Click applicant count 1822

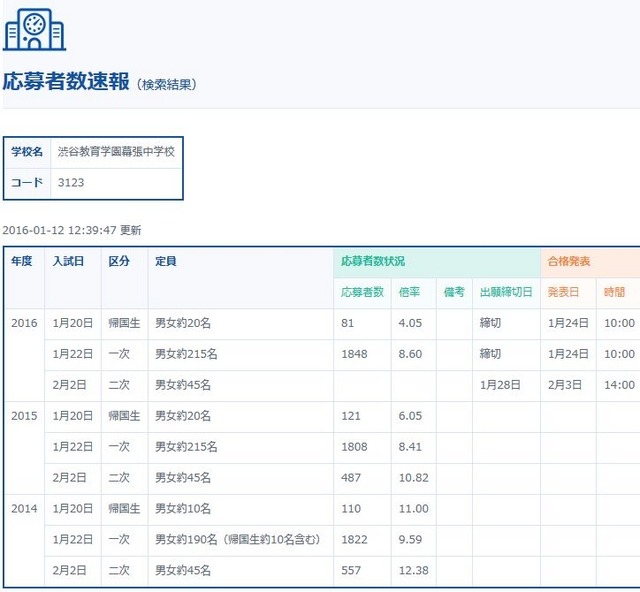click(354, 539)
